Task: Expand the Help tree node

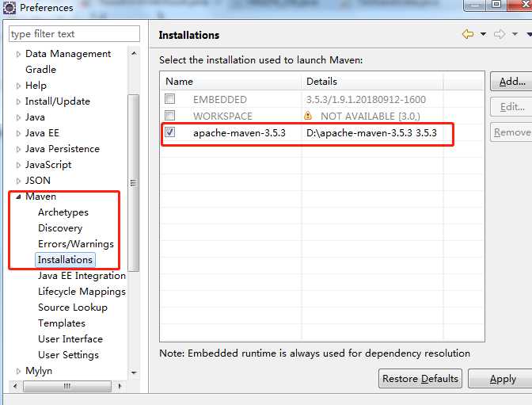Action: pyautogui.click(x=18, y=86)
